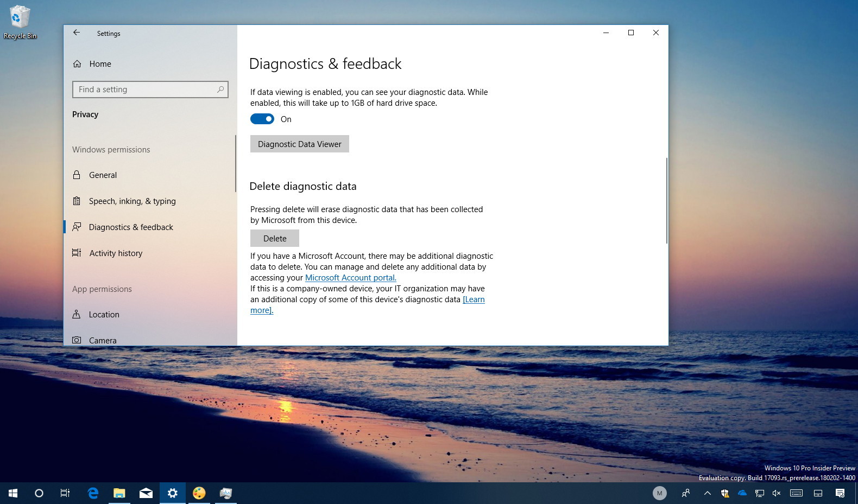Click the Speech clipboard icon in sidebar
Viewport: 858px width, 504px height.
[77, 201]
